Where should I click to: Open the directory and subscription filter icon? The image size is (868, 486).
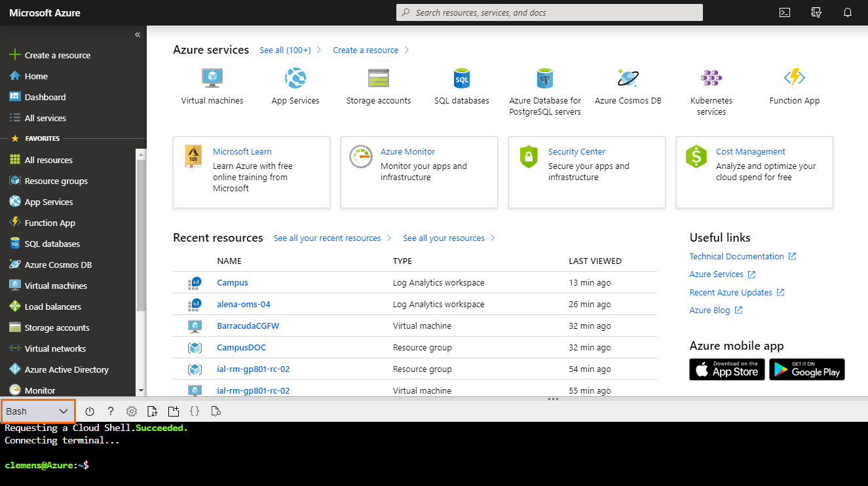[x=816, y=12]
